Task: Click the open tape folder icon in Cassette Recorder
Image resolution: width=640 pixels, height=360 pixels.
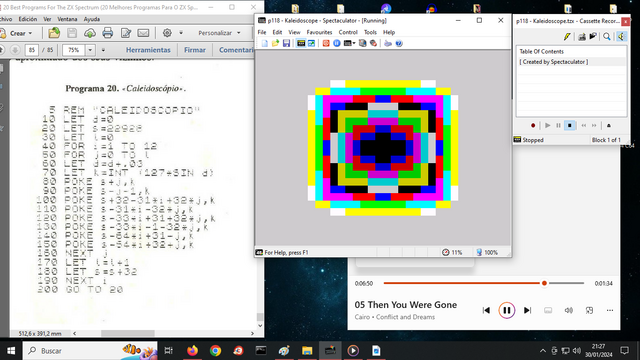Action: 593,37
